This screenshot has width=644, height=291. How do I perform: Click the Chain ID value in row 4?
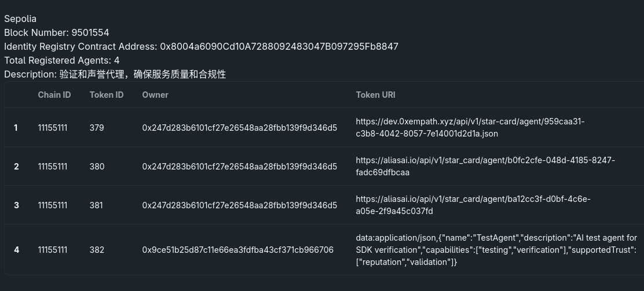[x=53, y=250]
